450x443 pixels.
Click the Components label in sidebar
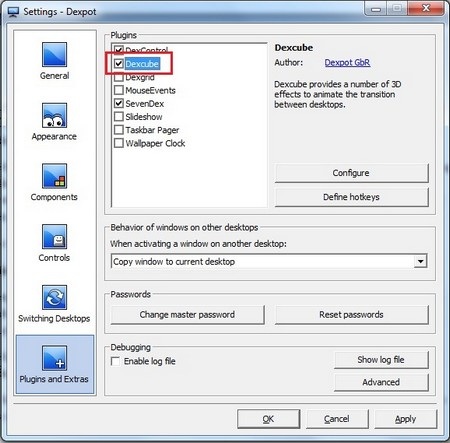(x=54, y=197)
